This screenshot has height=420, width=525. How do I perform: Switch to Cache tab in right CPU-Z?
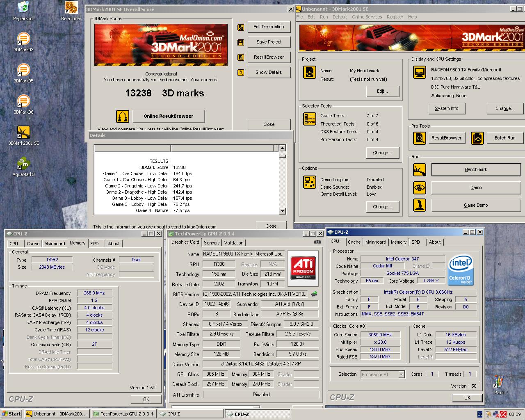(354, 242)
